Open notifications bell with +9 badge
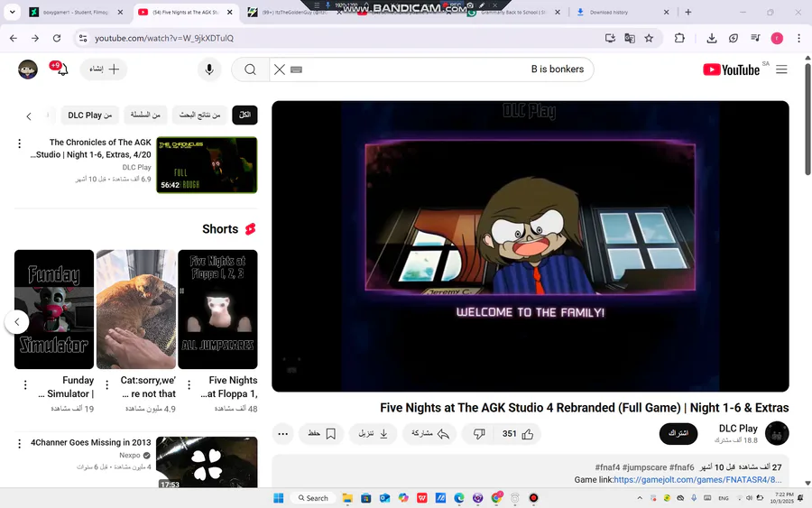Screen dimensions: 812x508 pyautogui.click(x=60, y=69)
